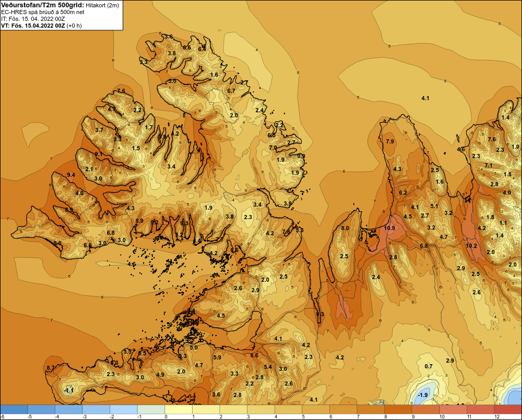Click legend swatch between -2 and -1
522x420 pixels.
click(124, 410)
